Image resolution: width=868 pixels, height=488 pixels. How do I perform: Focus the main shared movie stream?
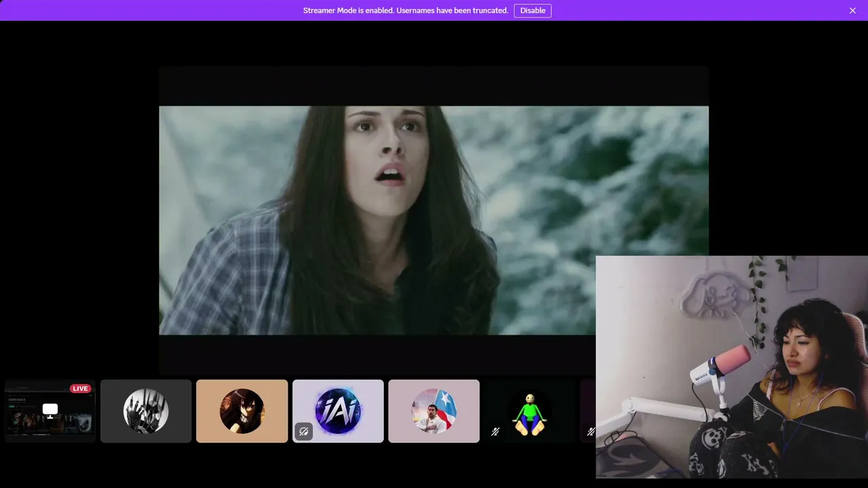(x=434, y=220)
